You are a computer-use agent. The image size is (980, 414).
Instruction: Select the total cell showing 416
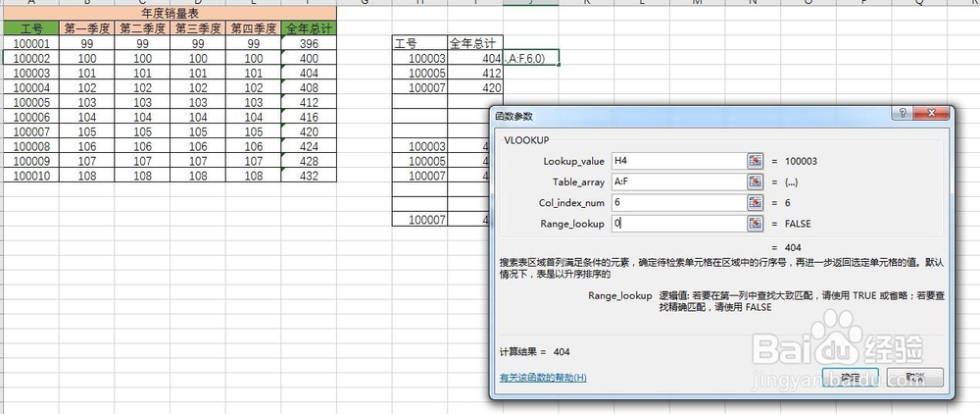pyautogui.click(x=309, y=117)
